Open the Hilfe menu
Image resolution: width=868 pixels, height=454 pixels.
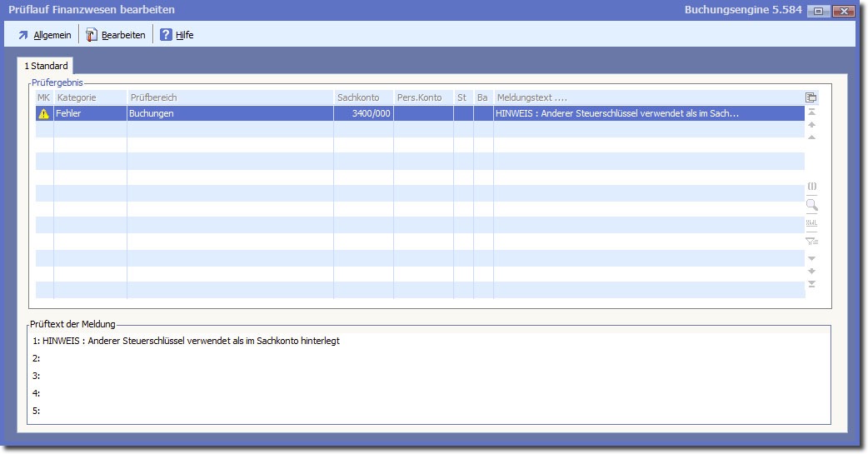coord(176,35)
